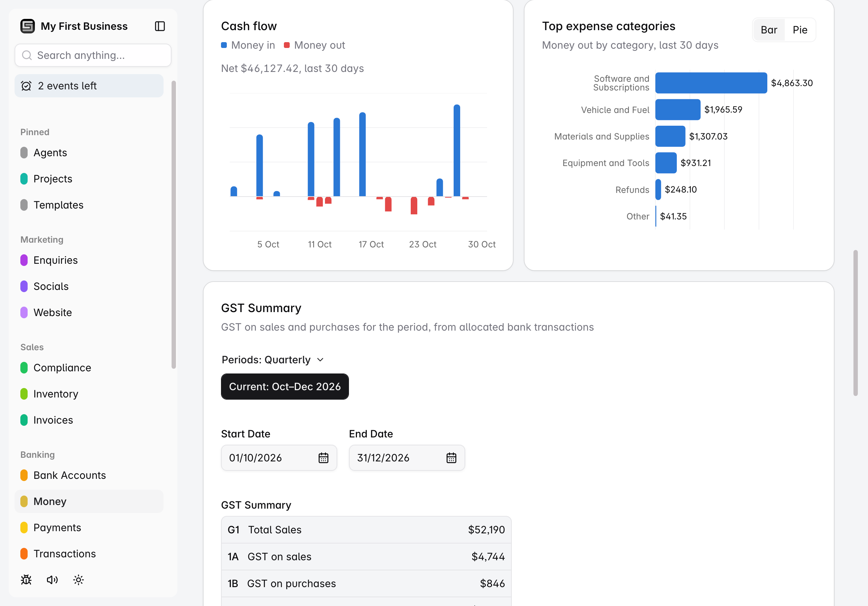Toggle the Money out legend series

314,45
